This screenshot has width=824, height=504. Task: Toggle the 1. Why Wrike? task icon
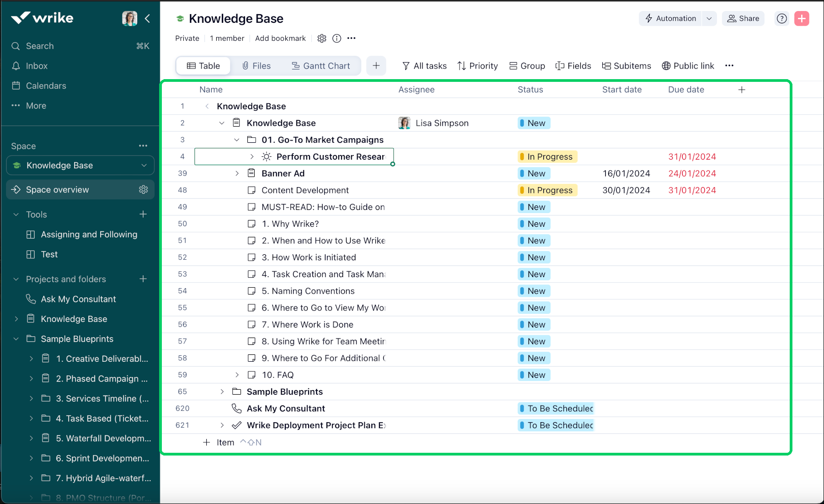[251, 224]
